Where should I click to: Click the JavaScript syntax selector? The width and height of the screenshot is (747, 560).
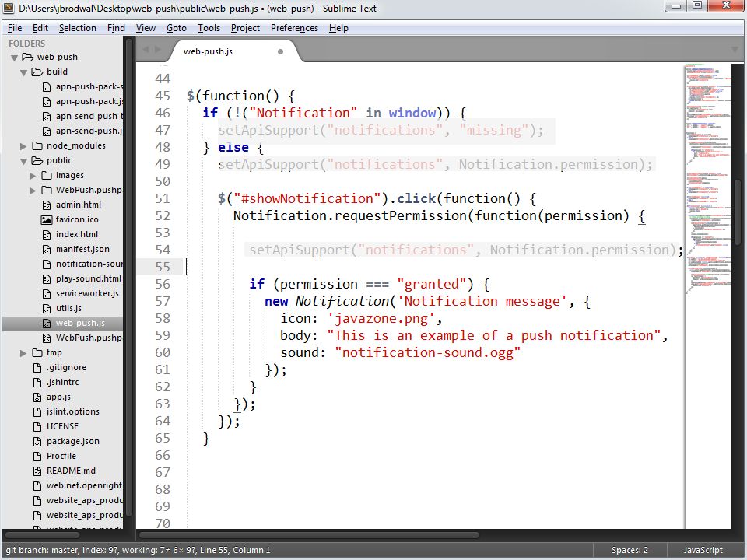(703, 550)
